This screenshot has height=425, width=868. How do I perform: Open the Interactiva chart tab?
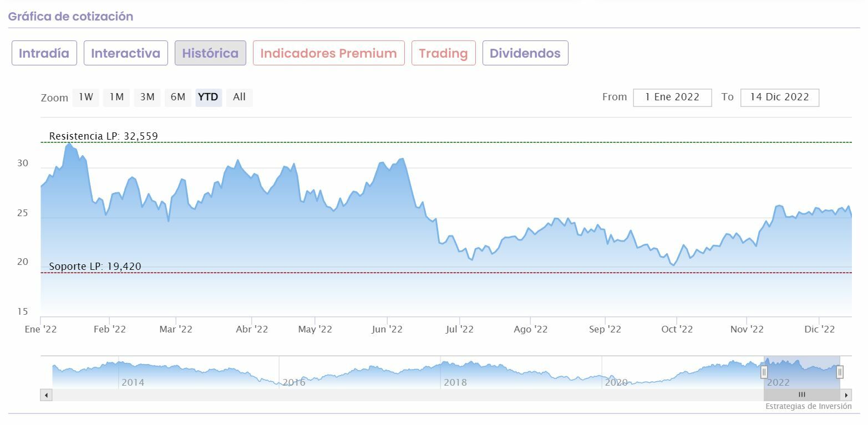point(126,53)
